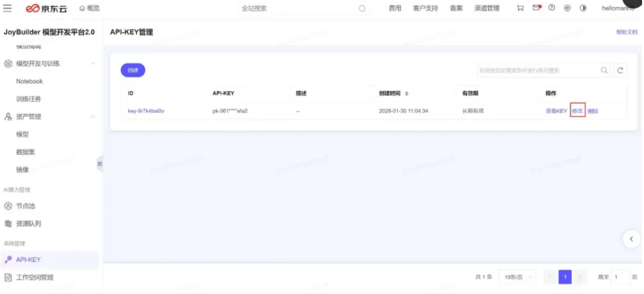Toggle the dark/light theme icon
Viewport: 644px width, 294px height.
(582, 8)
